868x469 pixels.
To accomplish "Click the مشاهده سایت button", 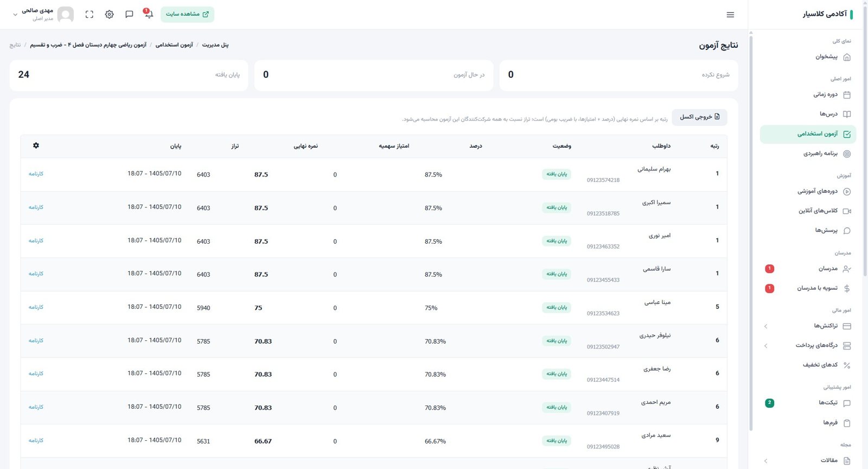I will pyautogui.click(x=187, y=14).
